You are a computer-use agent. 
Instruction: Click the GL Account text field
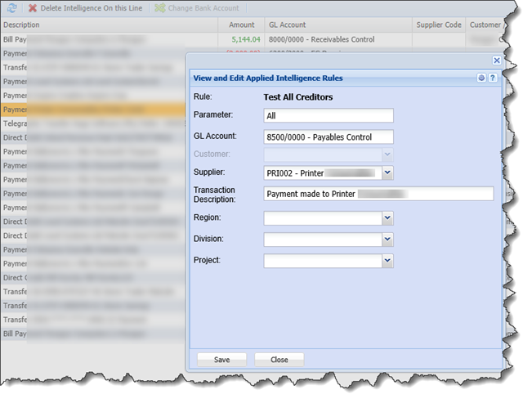tap(329, 137)
